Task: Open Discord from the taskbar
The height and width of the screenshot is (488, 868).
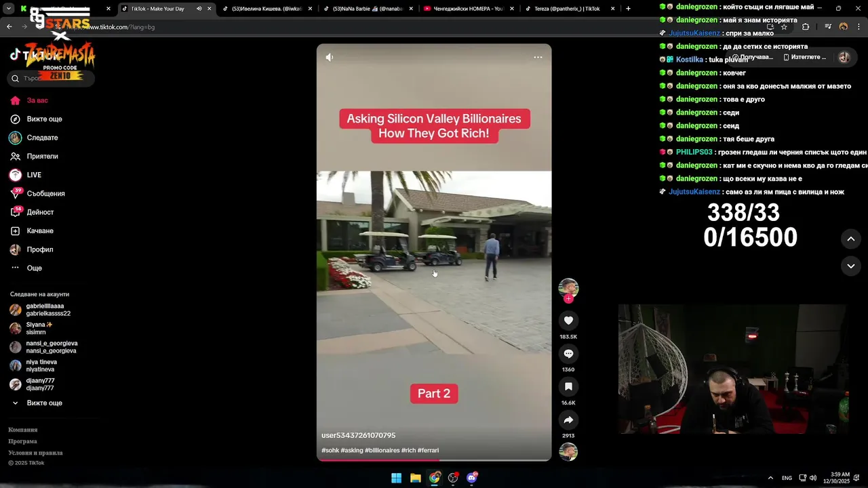Action: click(x=472, y=478)
